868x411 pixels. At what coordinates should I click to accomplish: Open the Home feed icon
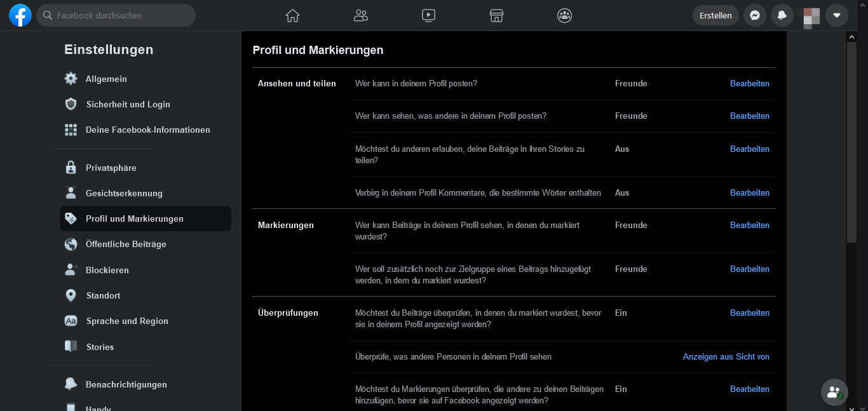tap(292, 16)
